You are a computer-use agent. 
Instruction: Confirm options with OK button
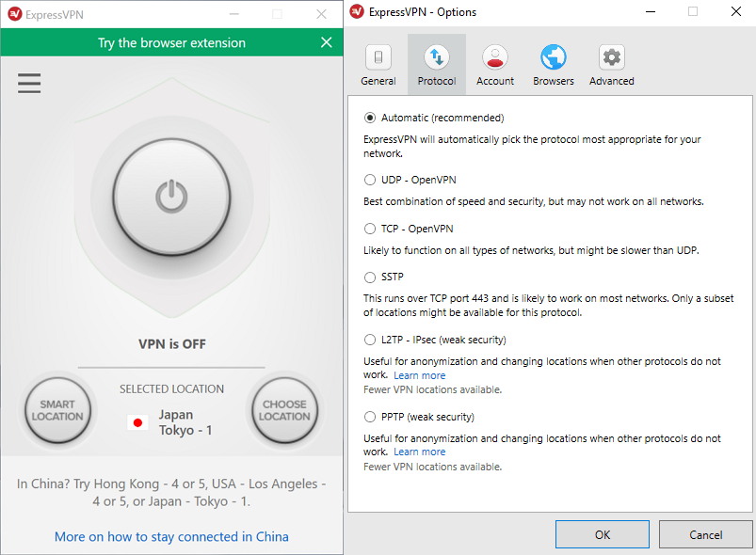(x=603, y=534)
